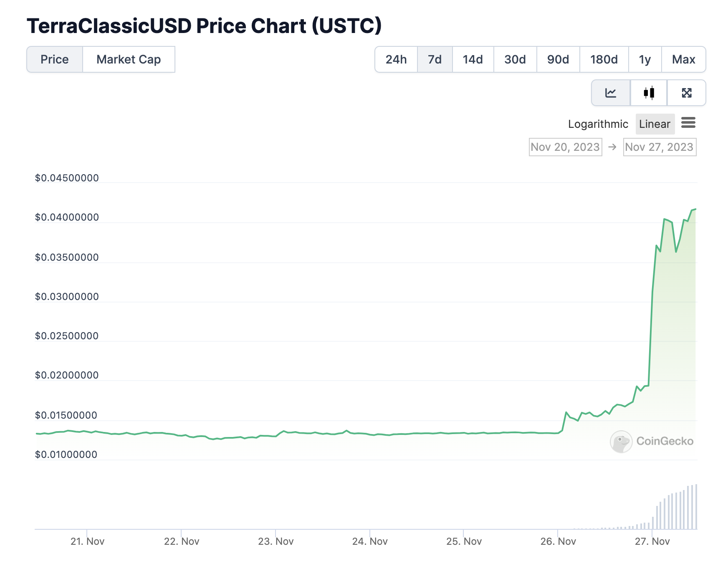
Task: Select the 180d time range
Action: 604,59
